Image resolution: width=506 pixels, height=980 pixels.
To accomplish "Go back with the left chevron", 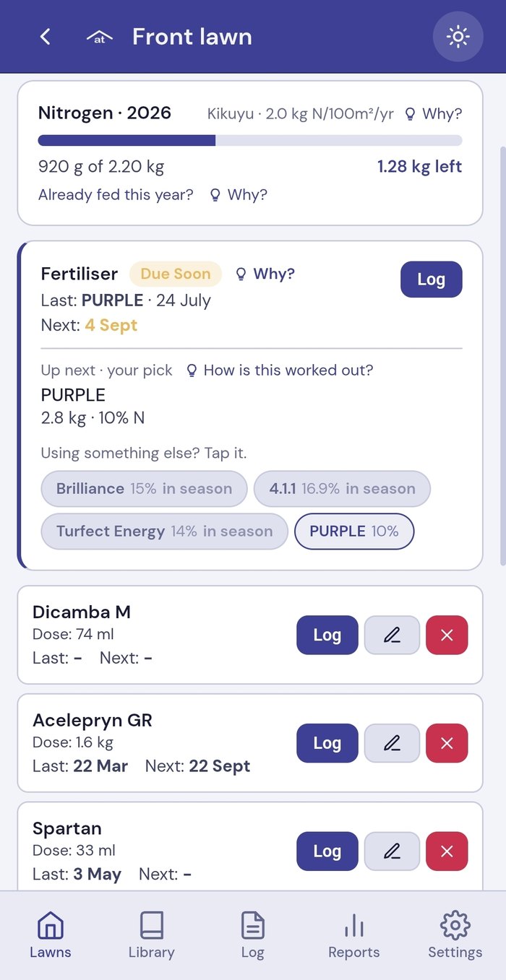I will (x=45, y=37).
